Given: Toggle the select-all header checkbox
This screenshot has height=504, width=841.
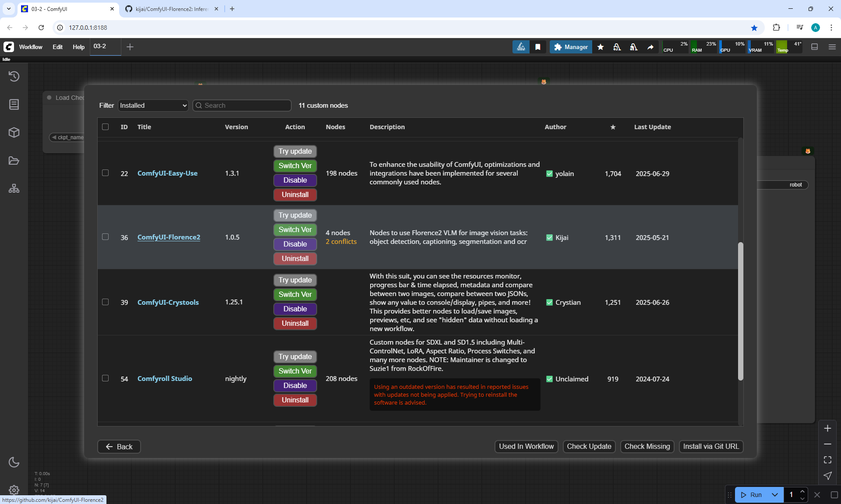Looking at the screenshot, I should pos(105,127).
